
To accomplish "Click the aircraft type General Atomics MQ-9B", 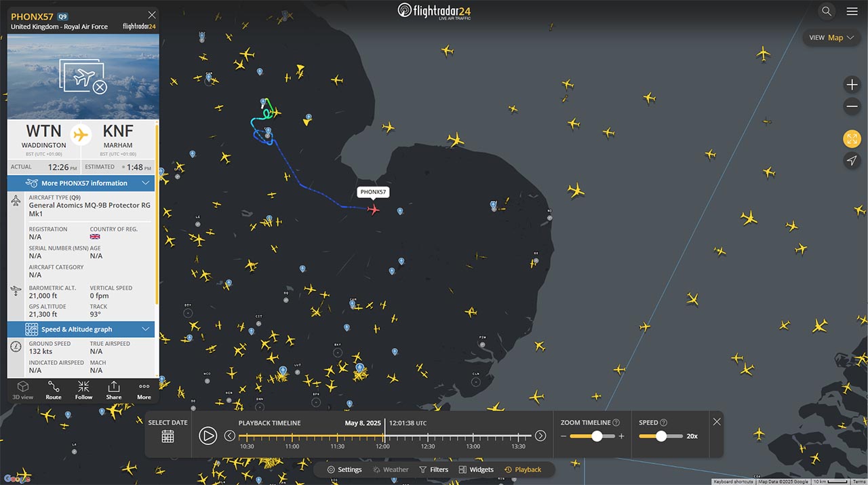I will click(x=90, y=209).
